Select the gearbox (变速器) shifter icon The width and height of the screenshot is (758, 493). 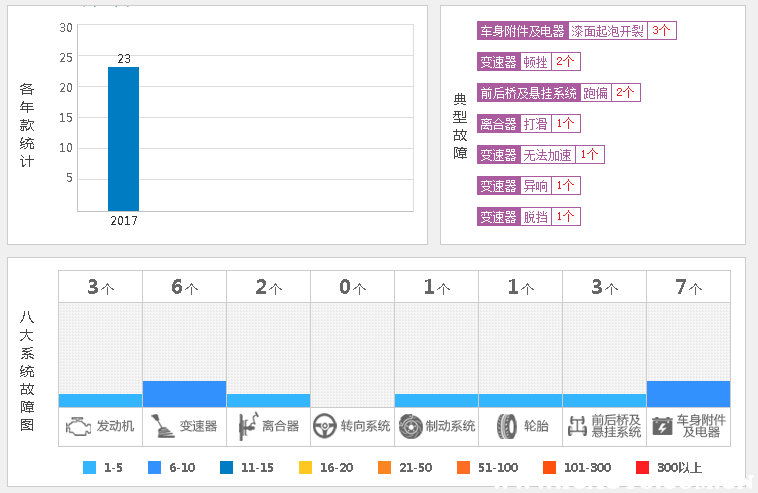pos(162,426)
